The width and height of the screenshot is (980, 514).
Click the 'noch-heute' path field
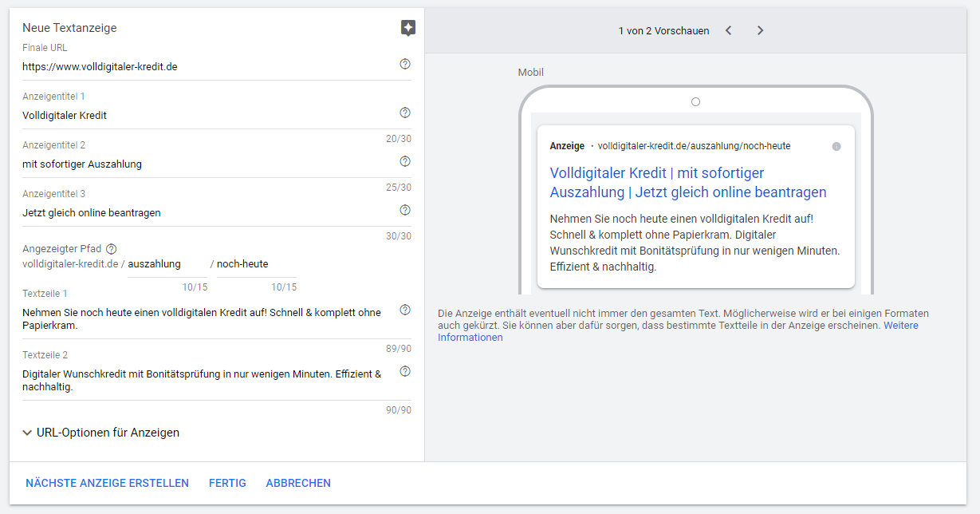pos(256,264)
